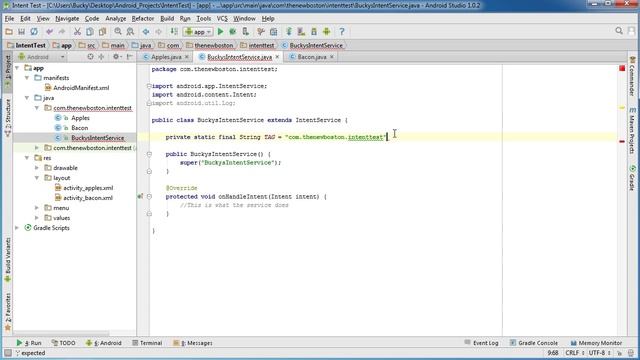This screenshot has width=640, height=360.
Task: Click the Open folder toolbar icon
Action: (9, 31)
